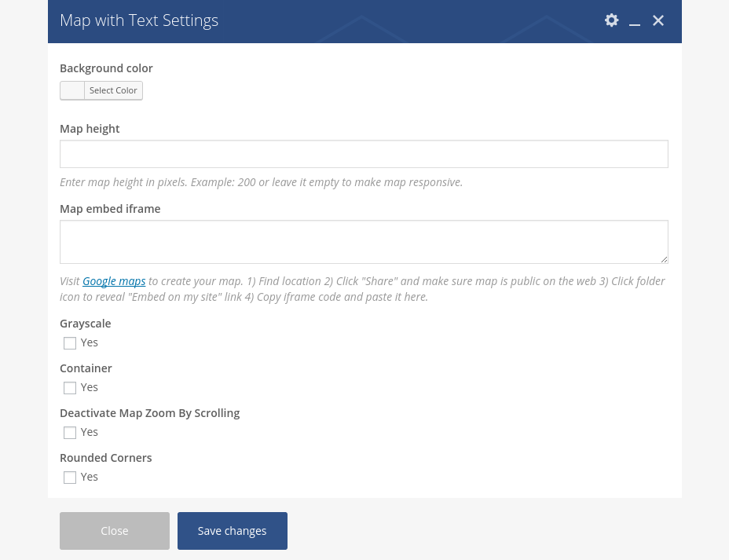The height and width of the screenshot is (560, 729).
Task: Enable the Grayscale checkbox
Action: pos(70,343)
